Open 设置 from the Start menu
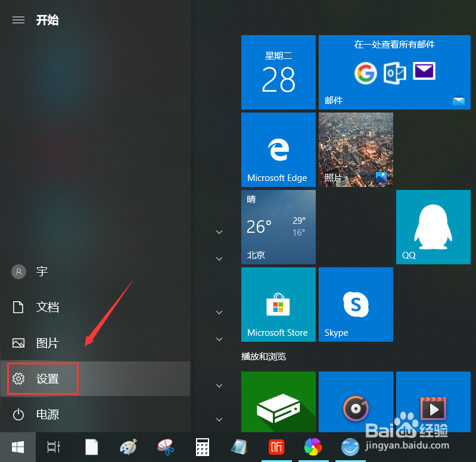Image resolution: width=476 pixels, height=462 pixels. [x=95, y=379]
